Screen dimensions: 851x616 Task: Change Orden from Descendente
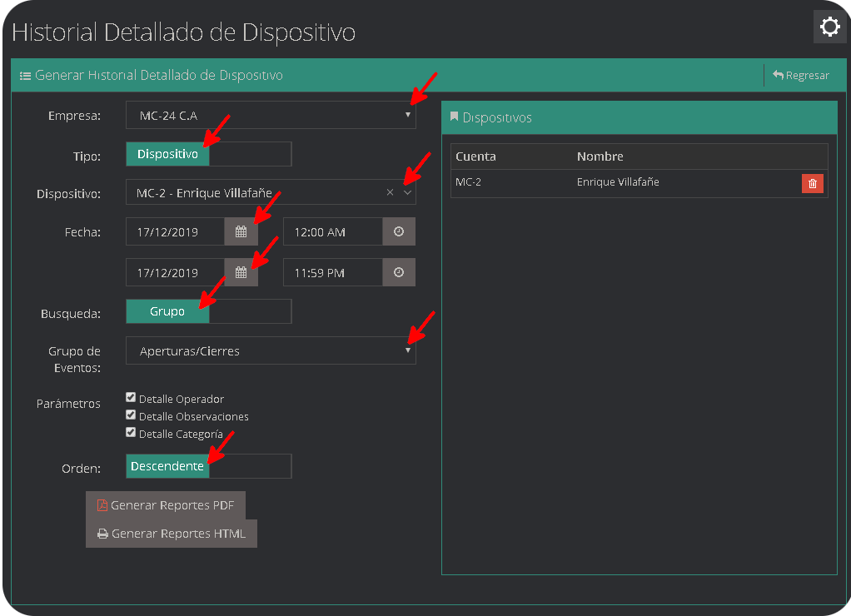click(x=167, y=466)
